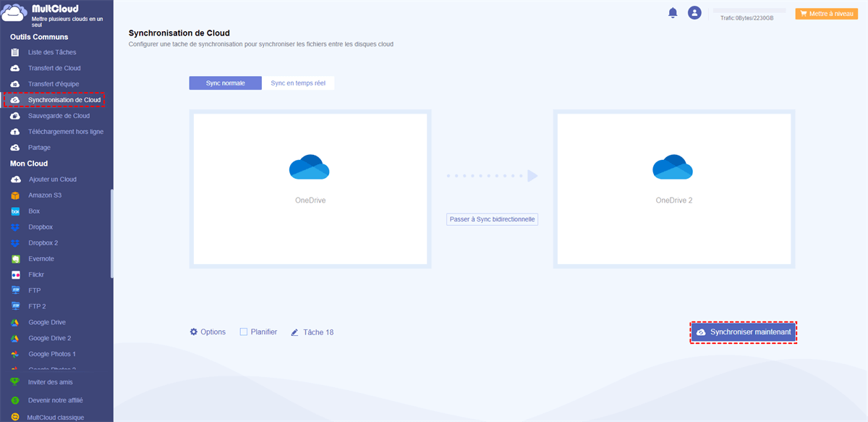Click the sidebar vertical scrollbar

(111, 233)
